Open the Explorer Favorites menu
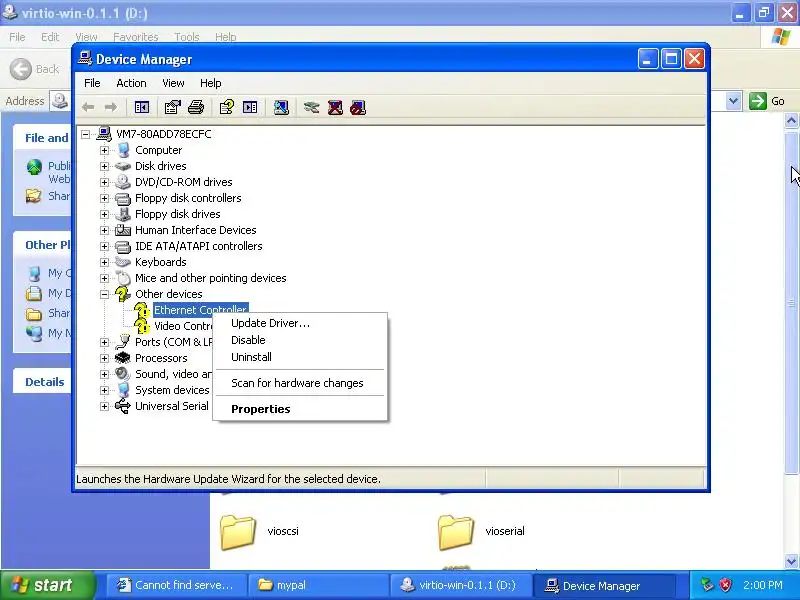This screenshot has width=800, height=600. (136, 37)
